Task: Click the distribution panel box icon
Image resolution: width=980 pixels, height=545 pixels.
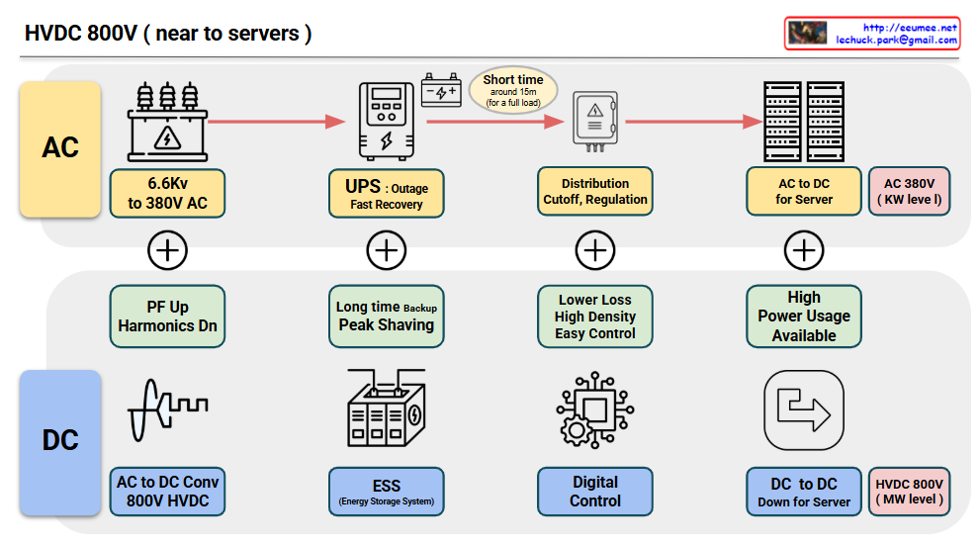Action: coord(595,122)
